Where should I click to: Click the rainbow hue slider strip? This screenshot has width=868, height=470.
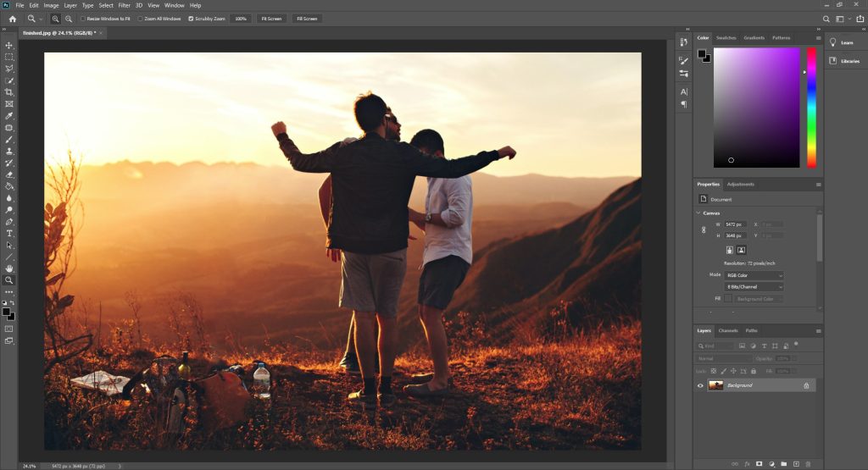point(811,108)
